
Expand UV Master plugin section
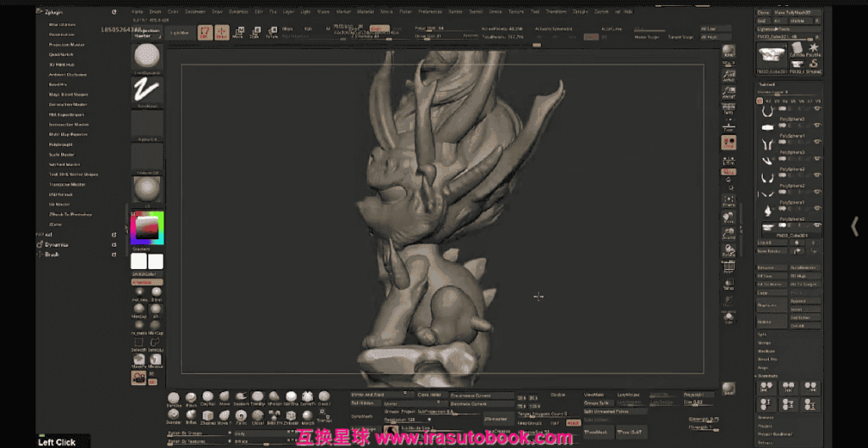click(59, 204)
